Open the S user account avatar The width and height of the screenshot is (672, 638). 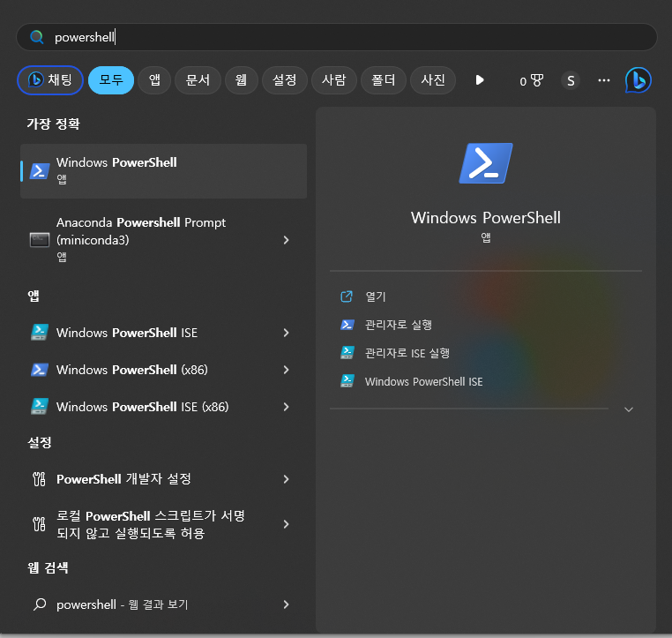pyautogui.click(x=571, y=80)
